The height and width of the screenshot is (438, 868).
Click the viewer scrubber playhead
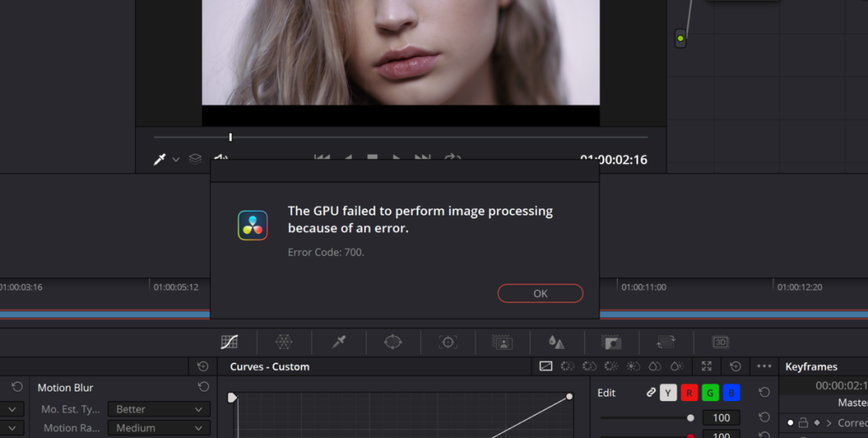coord(230,137)
